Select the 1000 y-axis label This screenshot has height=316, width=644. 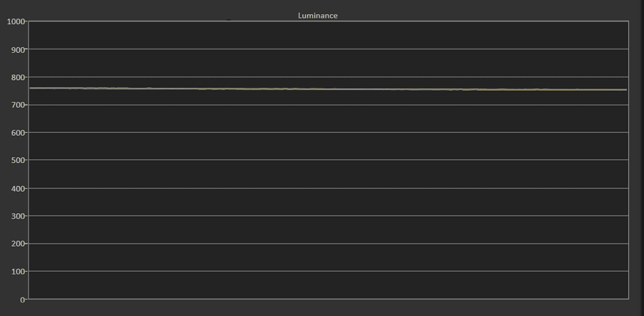pyautogui.click(x=16, y=21)
